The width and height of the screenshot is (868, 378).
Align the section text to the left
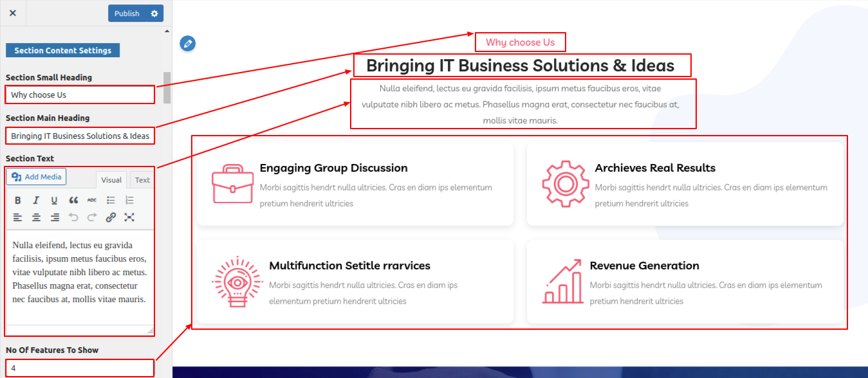click(18, 217)
